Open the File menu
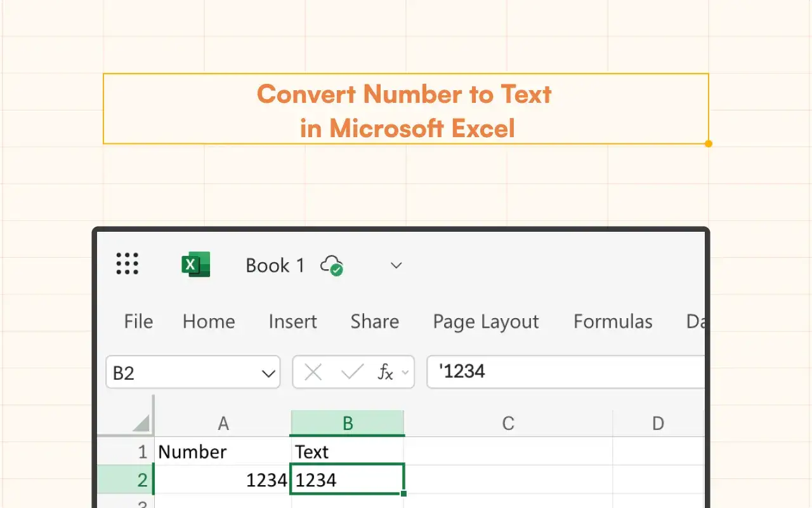The height and width of the screenshot is (508, 812). tap(138, 321)
